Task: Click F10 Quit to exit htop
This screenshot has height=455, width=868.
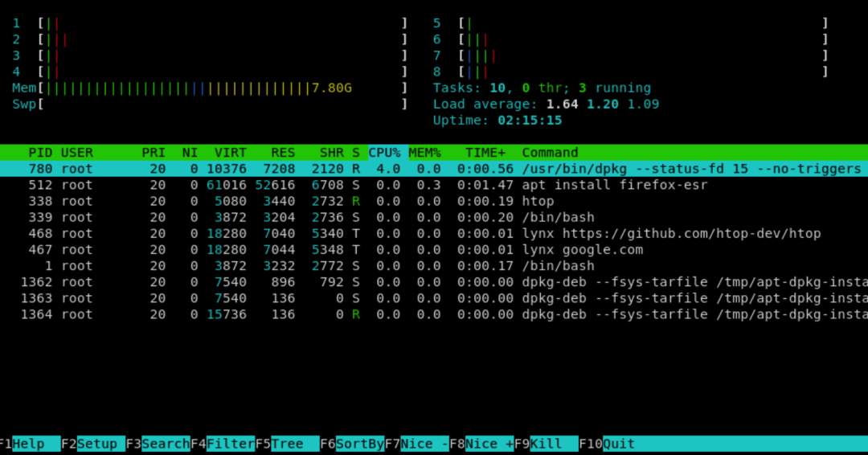Action: 608,444
